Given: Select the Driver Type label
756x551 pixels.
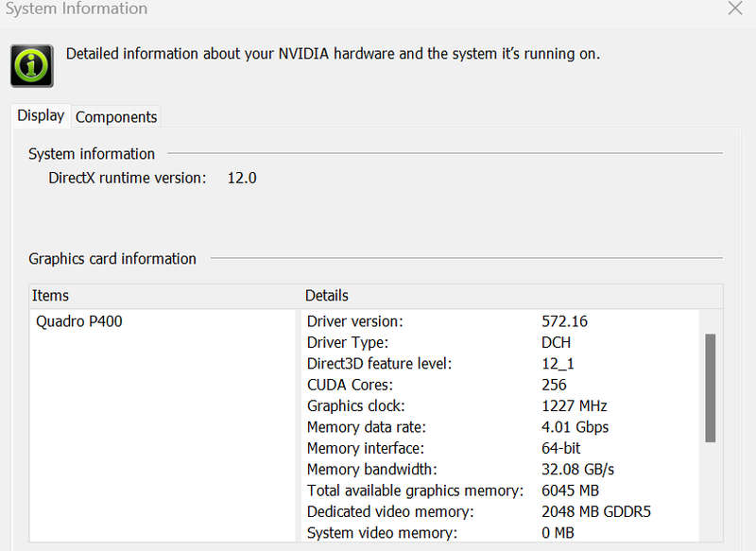Looking at the screenshot, I should [x=348, y=342].
